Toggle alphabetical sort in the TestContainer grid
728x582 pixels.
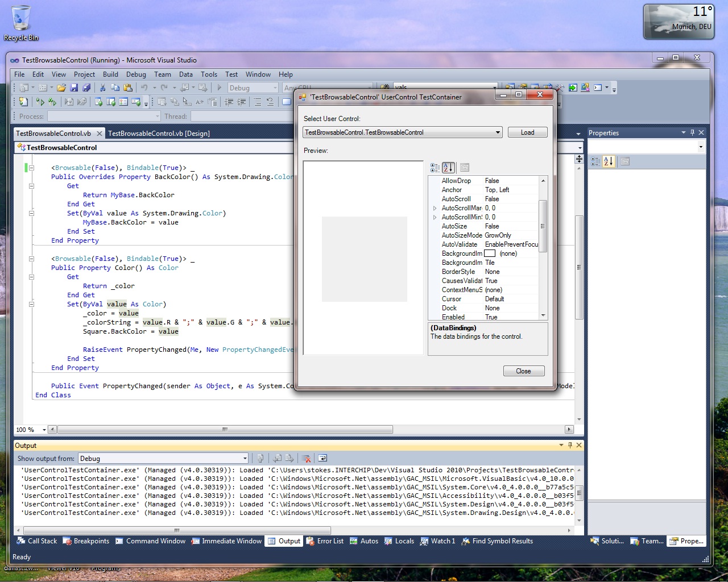click(x=448, y=167)
